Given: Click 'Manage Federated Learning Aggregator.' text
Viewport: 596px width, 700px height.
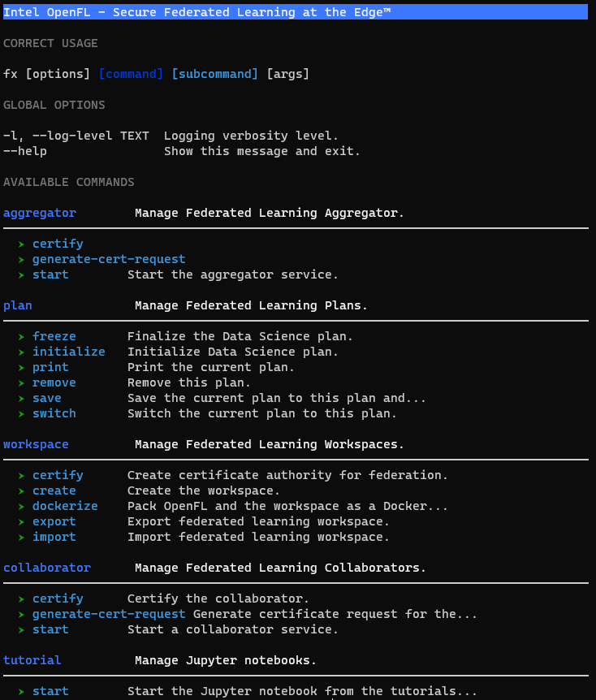Looking at the screenshot, I should [x=270, y=213].
